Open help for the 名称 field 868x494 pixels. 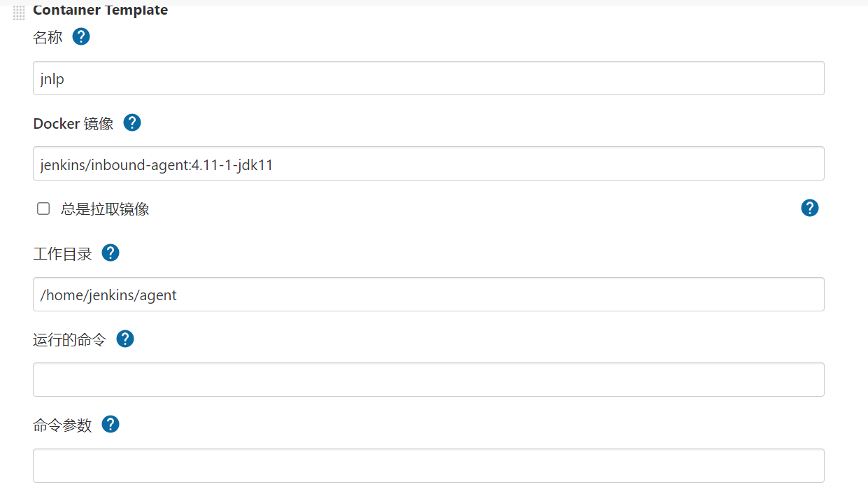pos(81,36)
